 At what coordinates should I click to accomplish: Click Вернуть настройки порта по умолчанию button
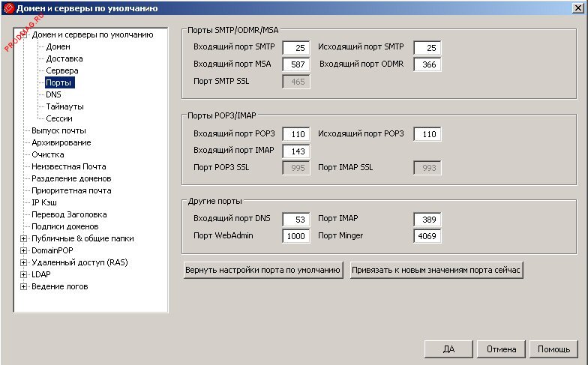point(263,270)
